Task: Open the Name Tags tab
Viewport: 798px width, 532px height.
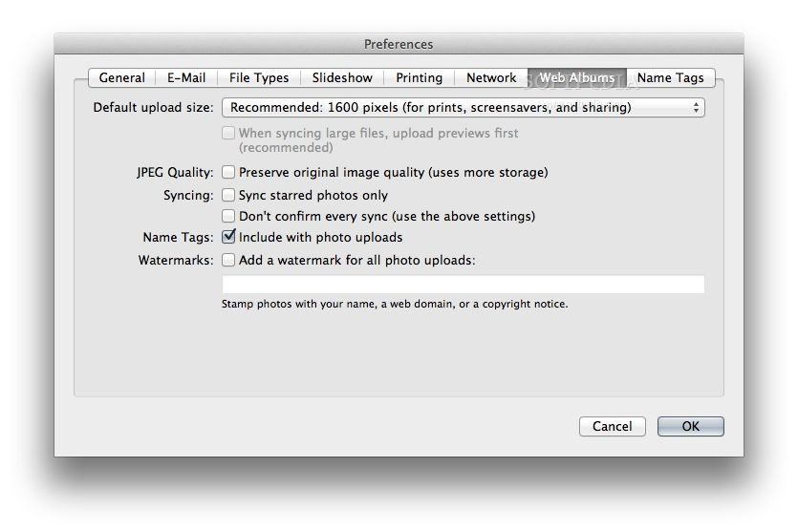Action: pyautogui.click(x=670, y=77)
